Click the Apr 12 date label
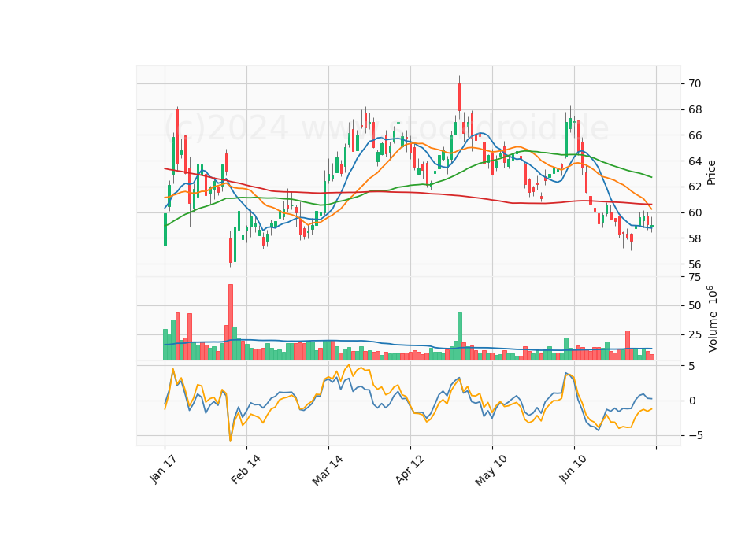This screenshot has width=756, height=543. click(x=409, y=470)
